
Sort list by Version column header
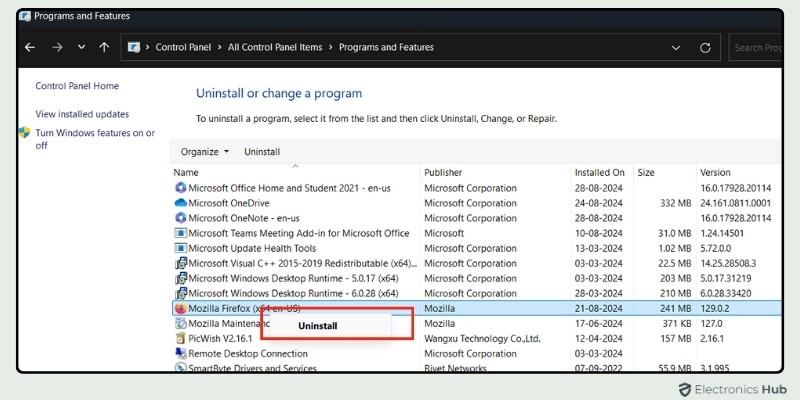coord(715,172)
